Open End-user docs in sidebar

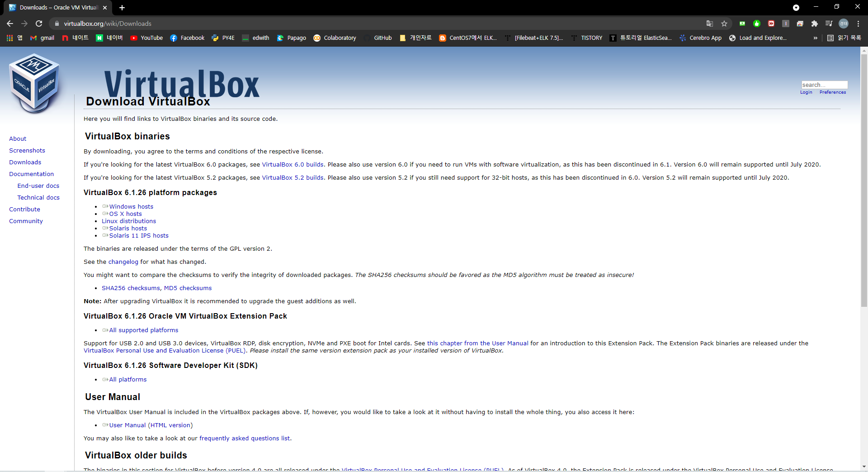[x=38, y=186]
